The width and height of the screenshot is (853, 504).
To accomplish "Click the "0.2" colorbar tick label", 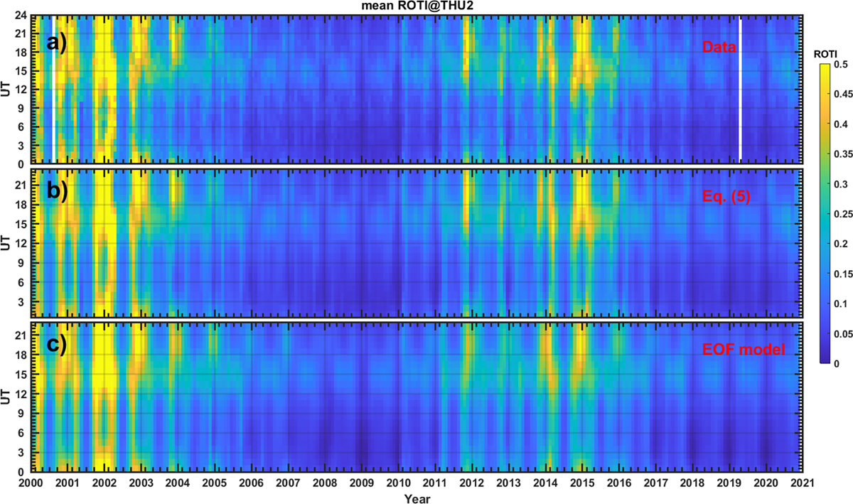I will (x=839, y=244).
